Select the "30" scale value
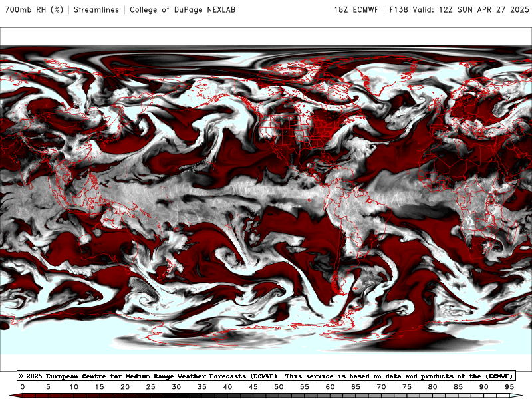 click(x=176, y=387)
